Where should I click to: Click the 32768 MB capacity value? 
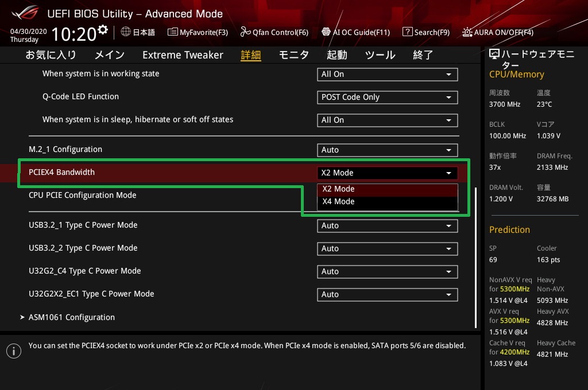[552, 199]
